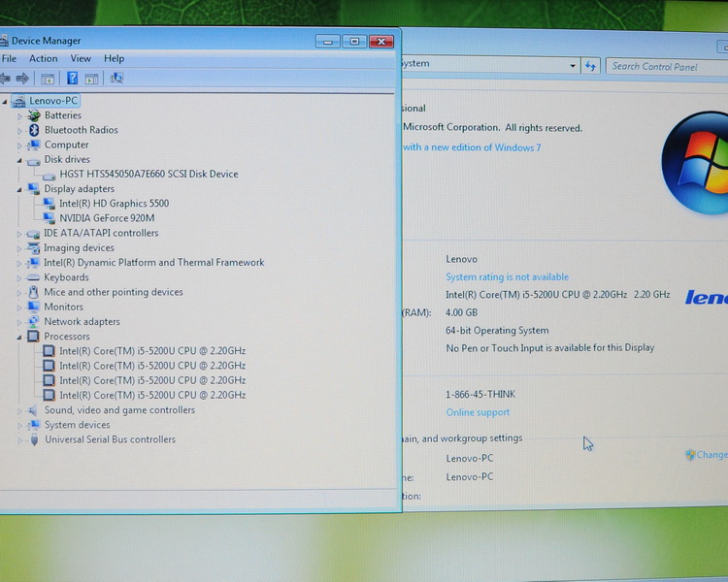Viewport: 728px width, 582px height.
Task: Click the Show/Hide console tree toolbar icon
Action: (x=48, y=79)
